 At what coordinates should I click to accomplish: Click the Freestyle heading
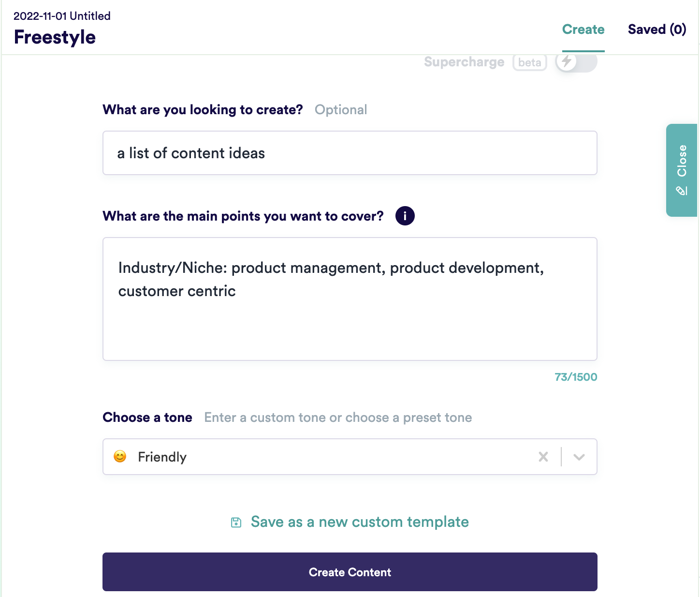pos(55,37)
